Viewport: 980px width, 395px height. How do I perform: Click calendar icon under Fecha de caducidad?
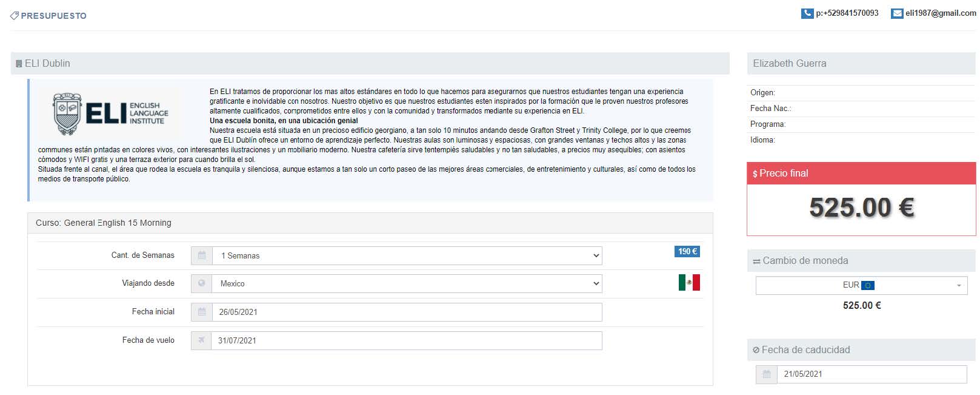766,374
